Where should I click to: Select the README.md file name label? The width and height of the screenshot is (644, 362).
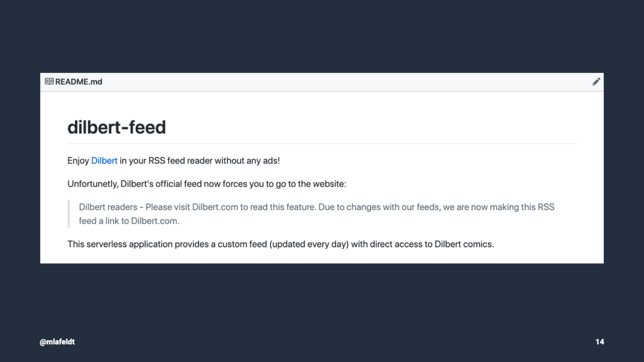(78, 81)
